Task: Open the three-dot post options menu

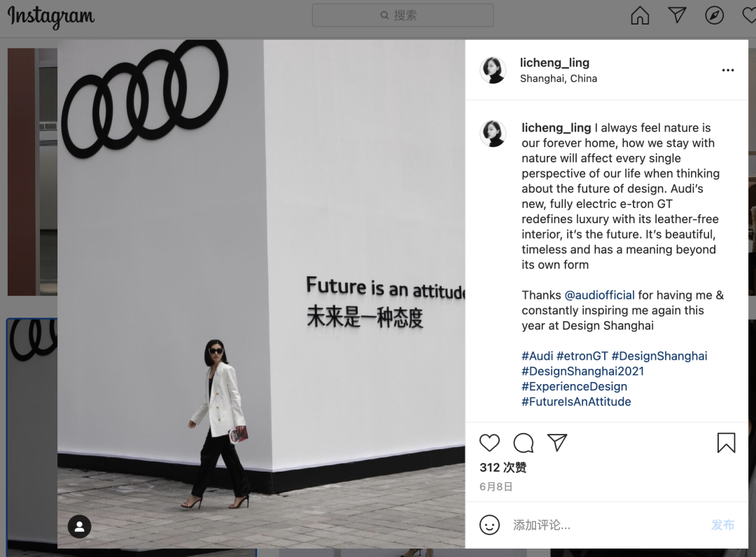Action: click(x=727, y=71)
